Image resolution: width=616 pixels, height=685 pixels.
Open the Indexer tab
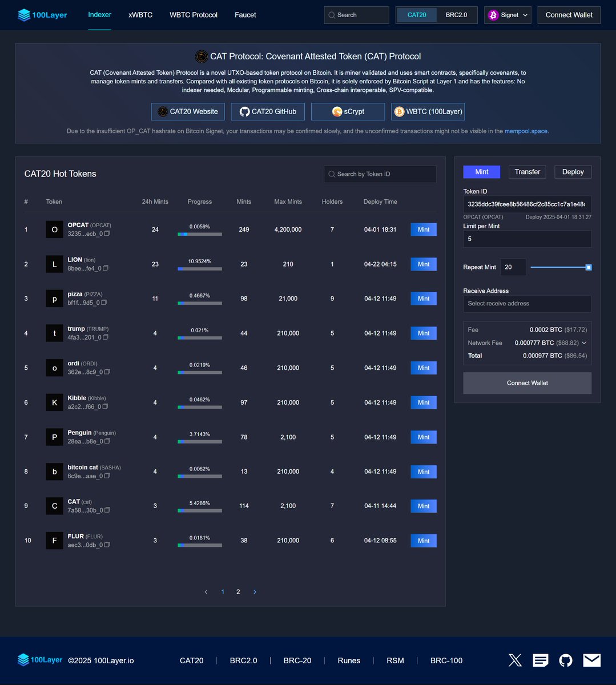100,15
